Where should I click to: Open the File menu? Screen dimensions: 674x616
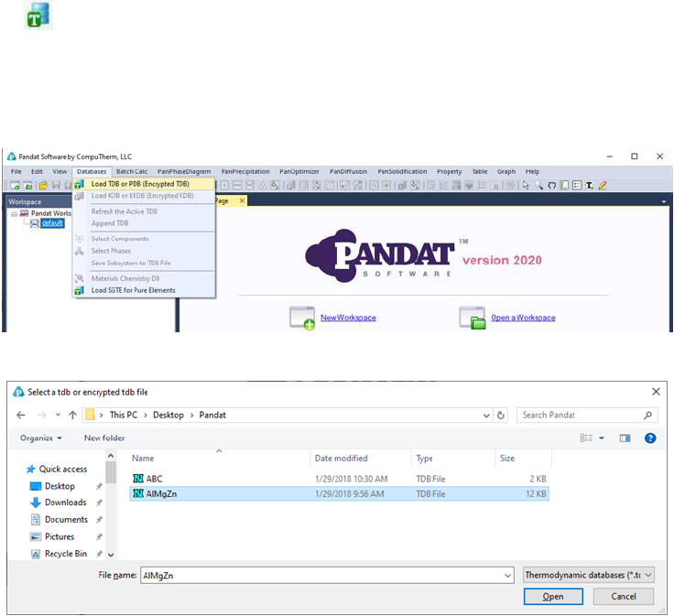16,171
